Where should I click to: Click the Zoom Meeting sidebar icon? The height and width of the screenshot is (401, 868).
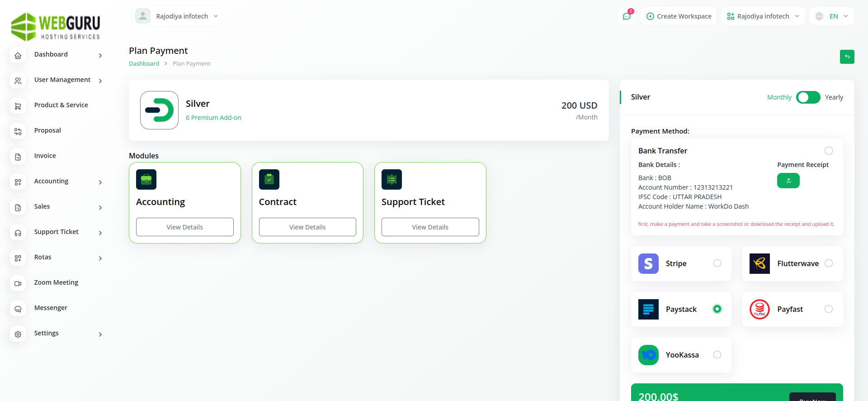pyautogui.click(x=18, y=283)
